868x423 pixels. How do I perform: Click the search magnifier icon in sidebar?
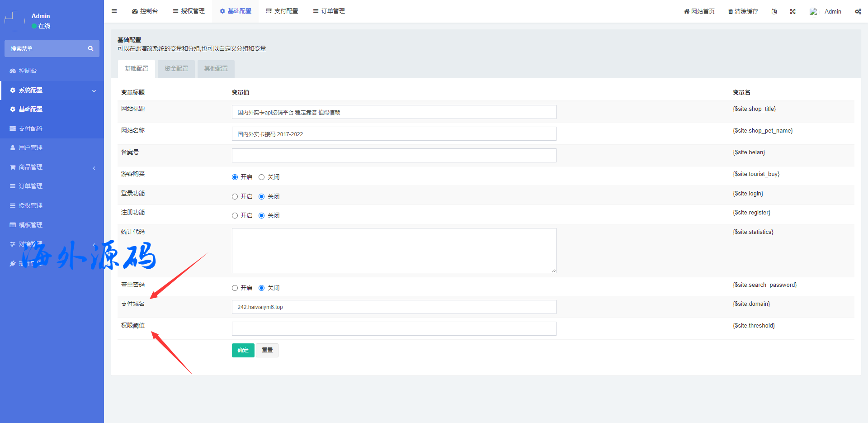(90, 49)
